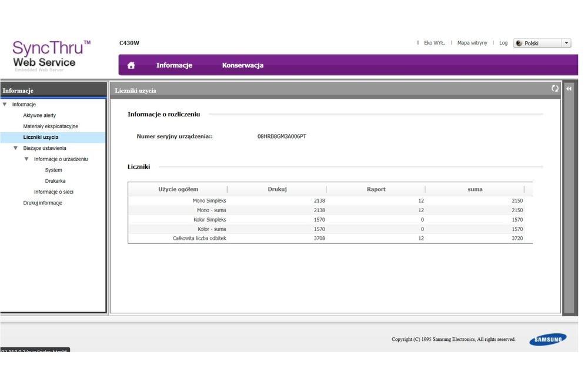Open the Informacje tab
588x365 pixels.
point(174,65)
